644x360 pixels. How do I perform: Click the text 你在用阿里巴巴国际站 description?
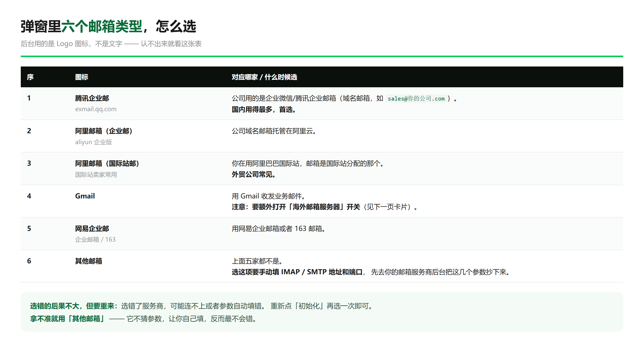(x=308, y=163)
